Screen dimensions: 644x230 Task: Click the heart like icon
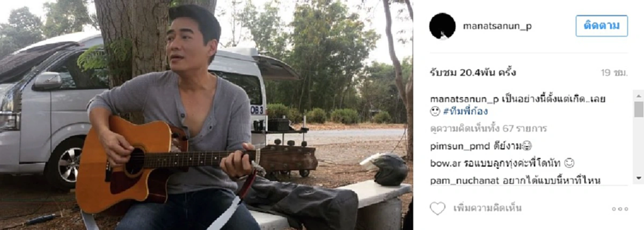(x=437, y=209)
